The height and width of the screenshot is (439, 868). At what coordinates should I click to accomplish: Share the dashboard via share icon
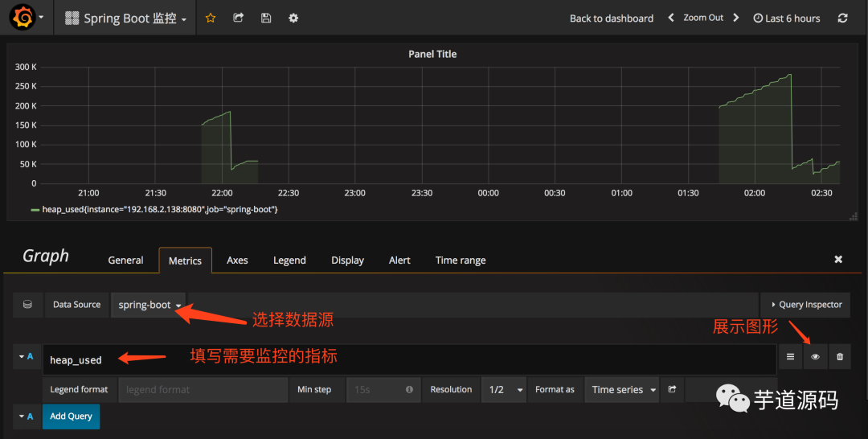[x=238, y=18]
